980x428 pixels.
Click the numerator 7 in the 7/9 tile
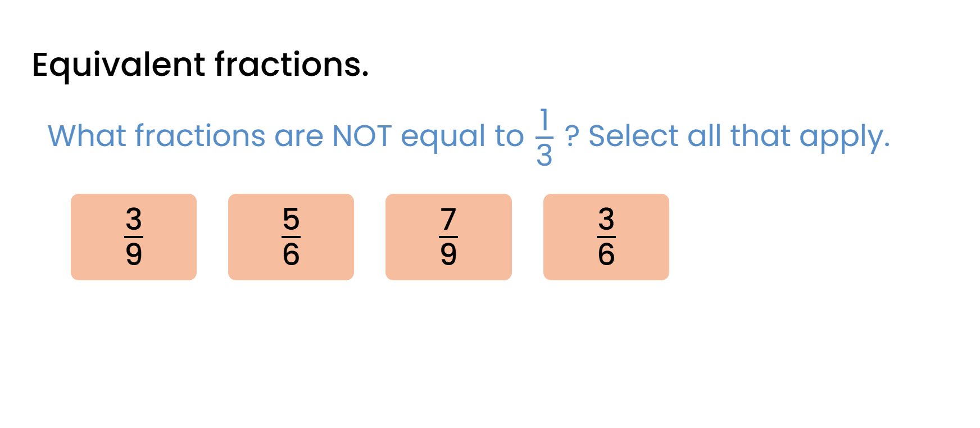448,219
